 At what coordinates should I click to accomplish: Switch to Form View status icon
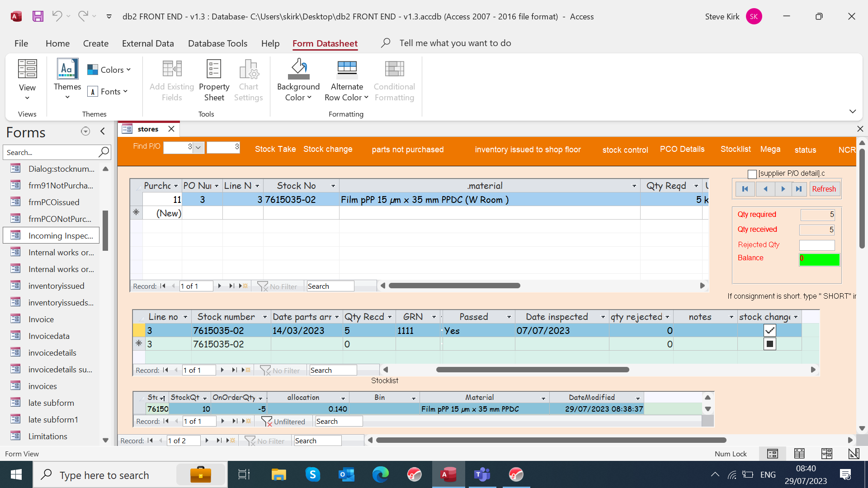point(773,454)
